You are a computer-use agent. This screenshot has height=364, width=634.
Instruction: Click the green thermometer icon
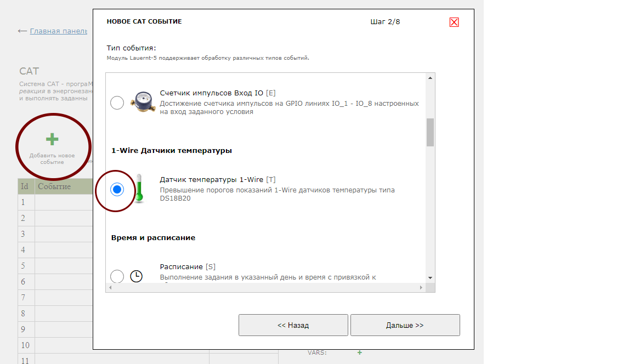[139, 188]
